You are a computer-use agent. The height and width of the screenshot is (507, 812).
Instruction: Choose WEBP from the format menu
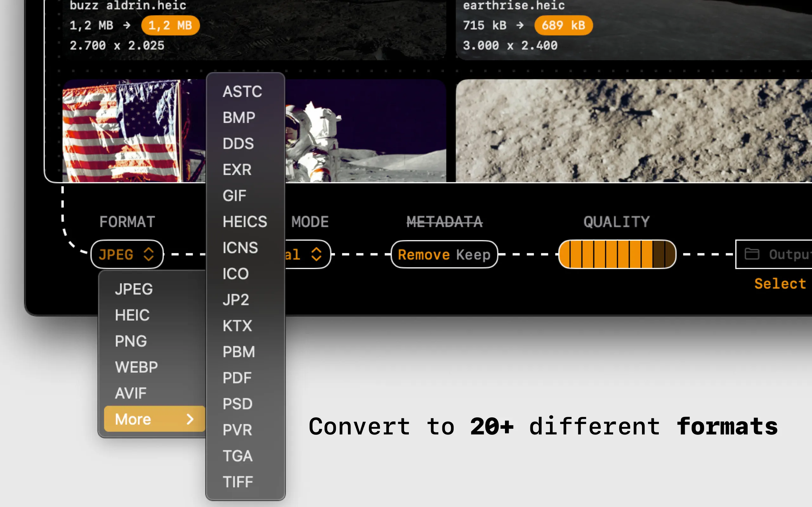pos(136,367)
